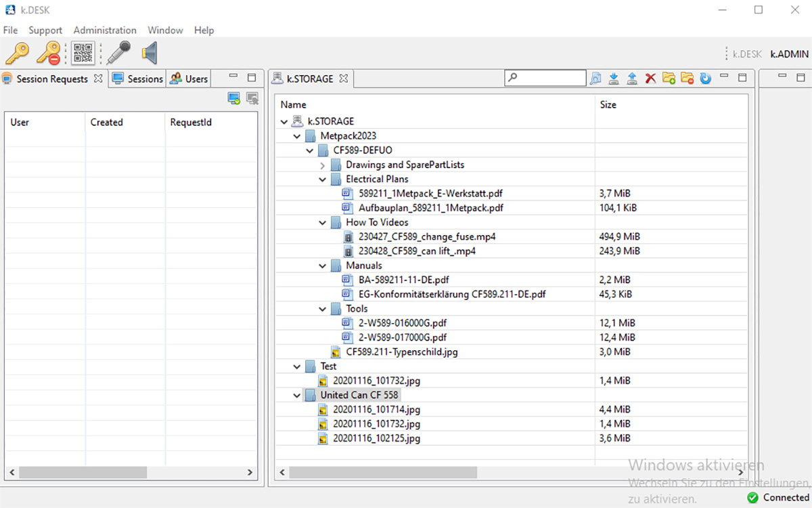
Task: Switch to the Users tab
Action: click(x=189, y=79)
